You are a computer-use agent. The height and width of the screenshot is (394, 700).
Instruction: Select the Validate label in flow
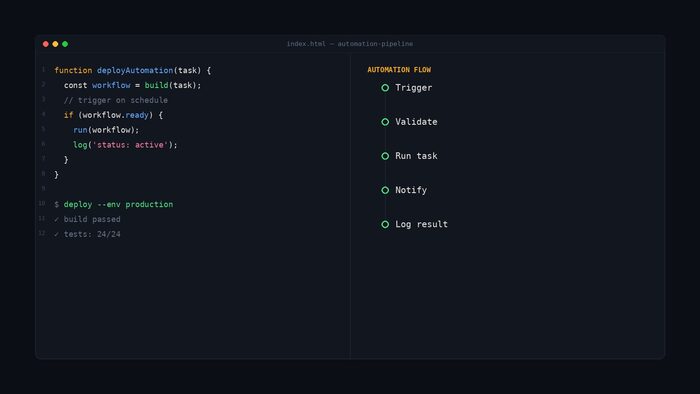(416, 122)
